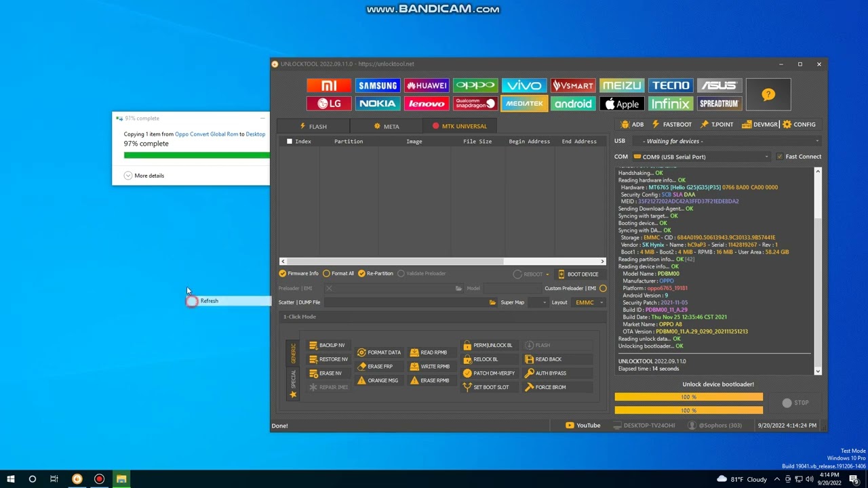Select the Vsmart brand logo
Viewport: 868px width, 488px height.
(x=573, y=85)
